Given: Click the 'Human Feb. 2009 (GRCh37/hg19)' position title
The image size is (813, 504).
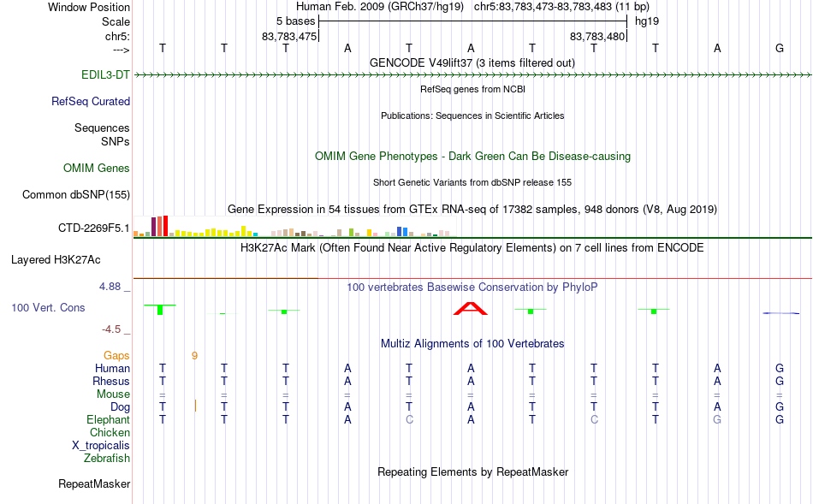Looking at the screenshot, I should tap(381, 7).
